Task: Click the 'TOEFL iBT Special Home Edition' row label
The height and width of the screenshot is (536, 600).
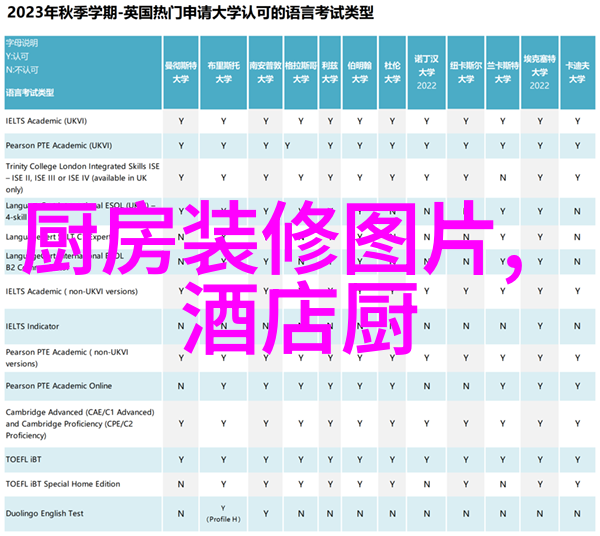Action: 63,484
